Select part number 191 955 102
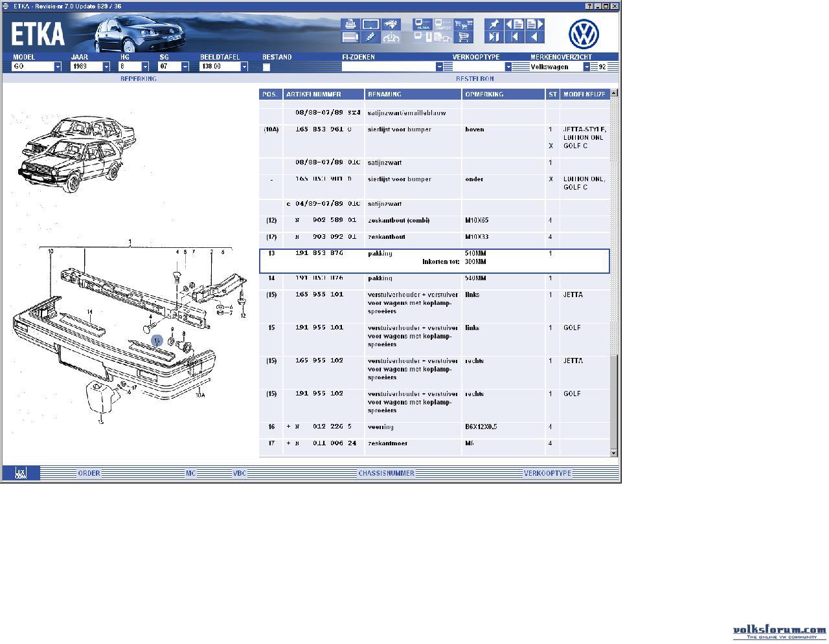 coord(319,394)
